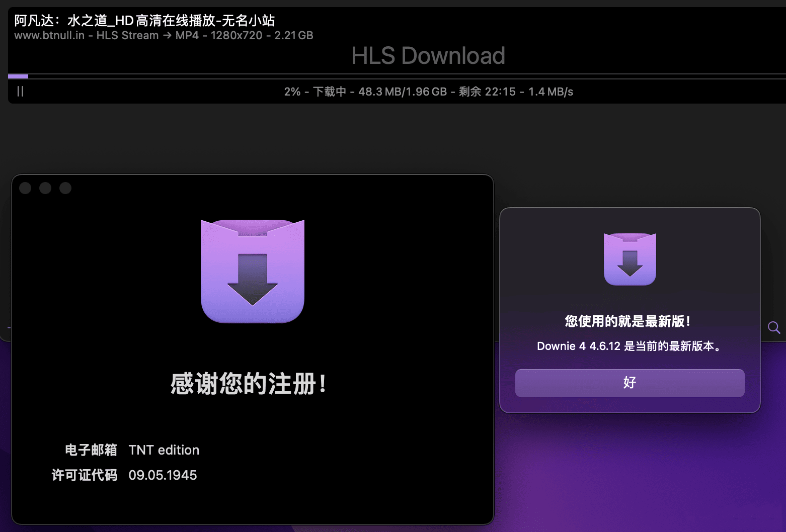The image size is (786, 532).
Task: Click the download status text showing 2%
Action: pyautogui.click(x=428, y=92)
